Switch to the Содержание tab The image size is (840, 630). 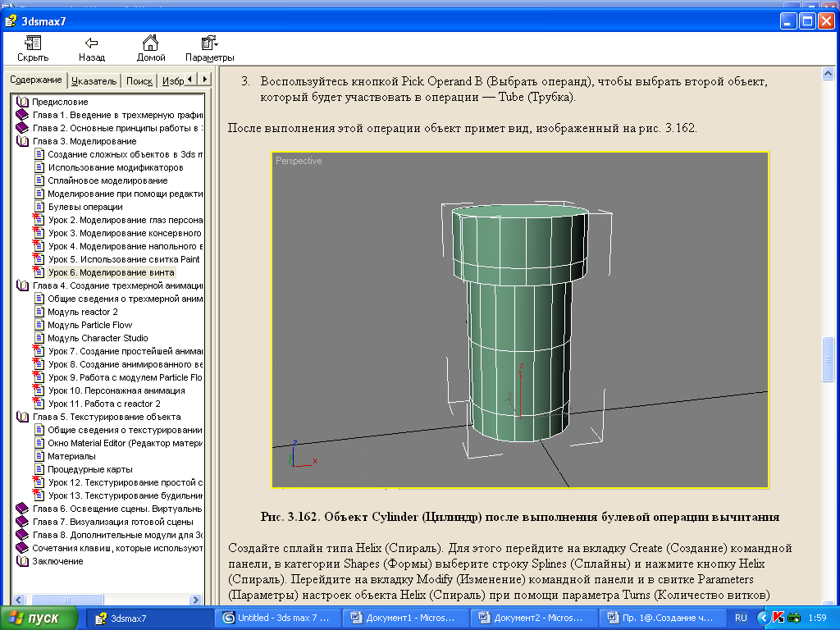coord(36,80)
